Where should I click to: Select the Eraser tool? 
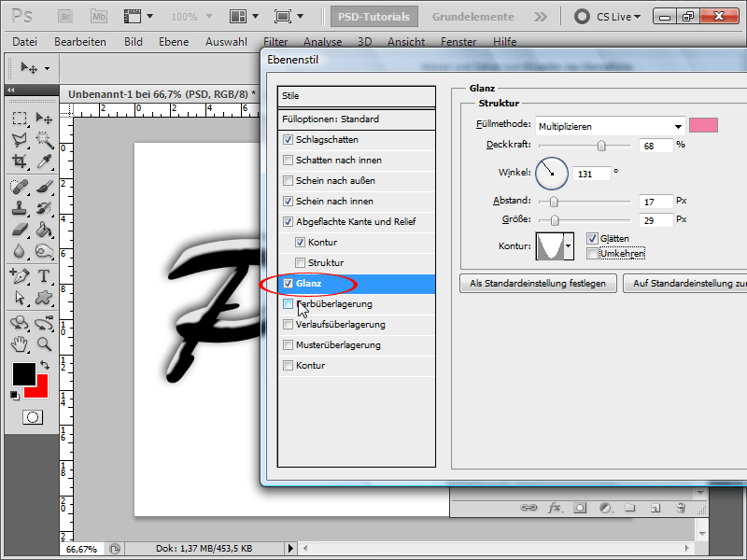coord(19,230)
